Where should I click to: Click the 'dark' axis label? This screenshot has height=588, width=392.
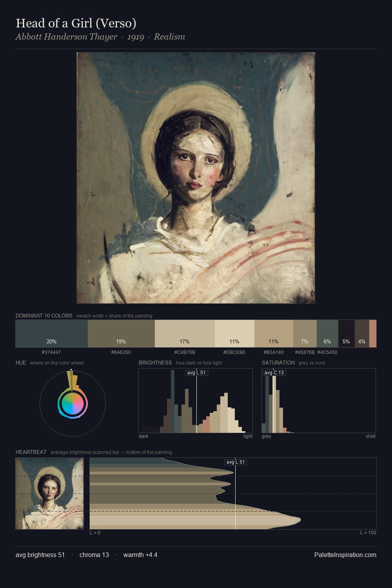[x=143, y=436]
